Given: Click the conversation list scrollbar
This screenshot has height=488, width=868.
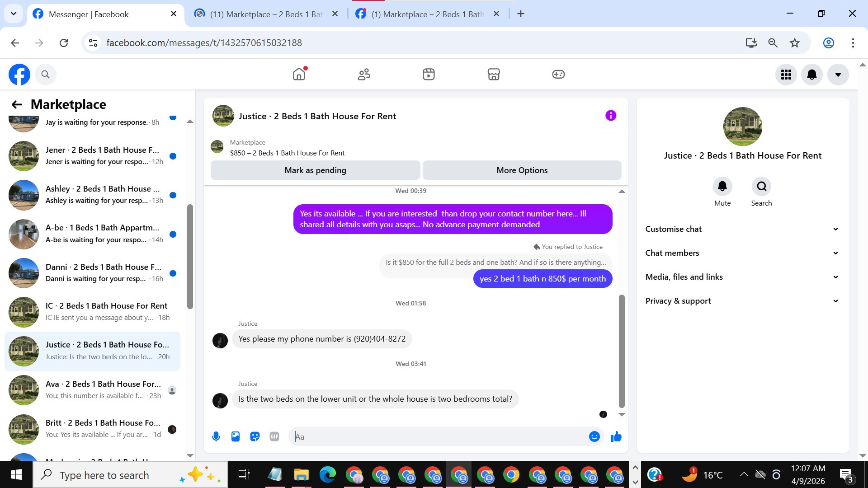Looking at the screenshot, I should pyautogui.click(x=190, y=257).
